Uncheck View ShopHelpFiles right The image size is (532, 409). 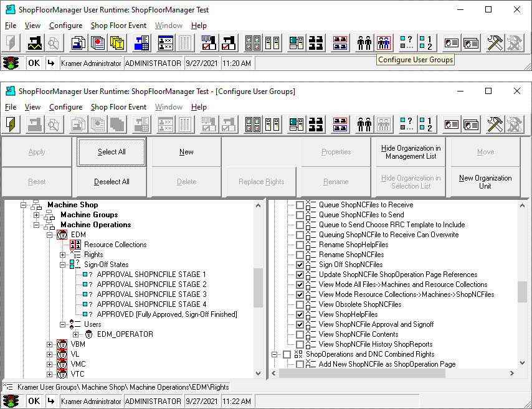click(300, 314)
